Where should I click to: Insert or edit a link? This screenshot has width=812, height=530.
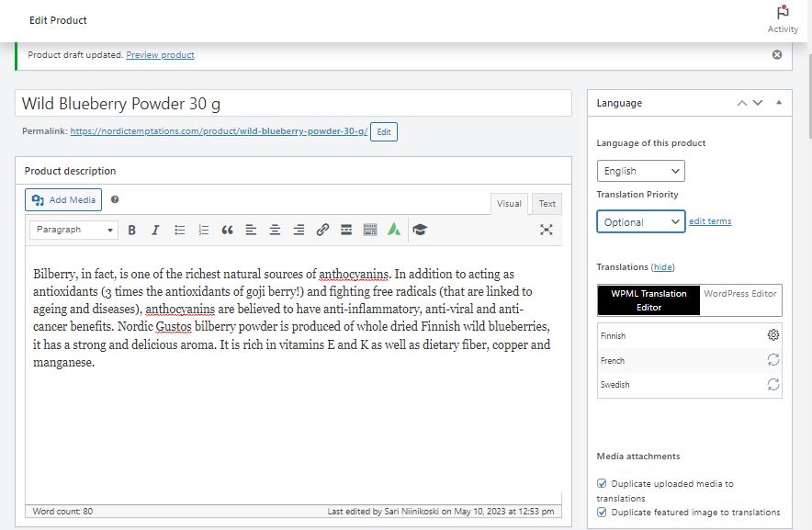[x=322, y=230]
